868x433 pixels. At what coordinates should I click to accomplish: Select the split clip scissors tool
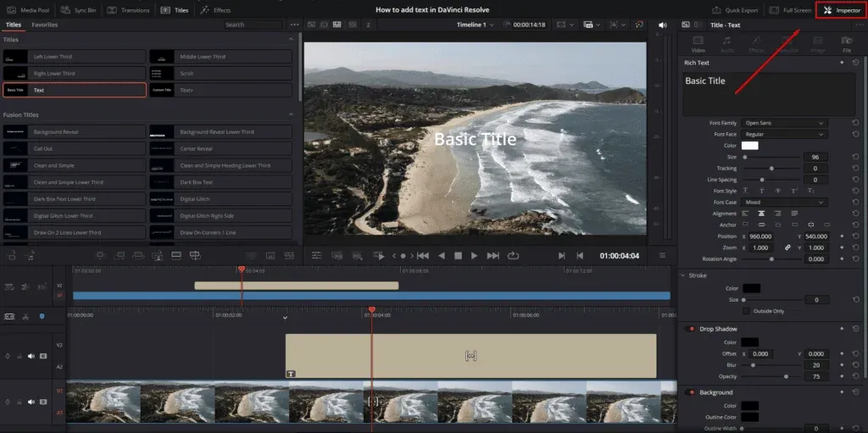coord(25,316)
